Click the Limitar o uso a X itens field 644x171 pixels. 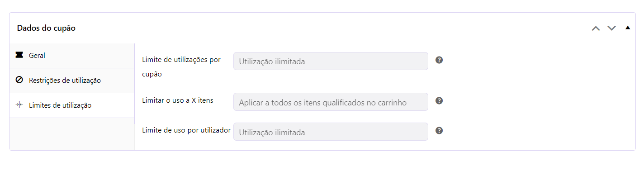click(x=331, y=102)
